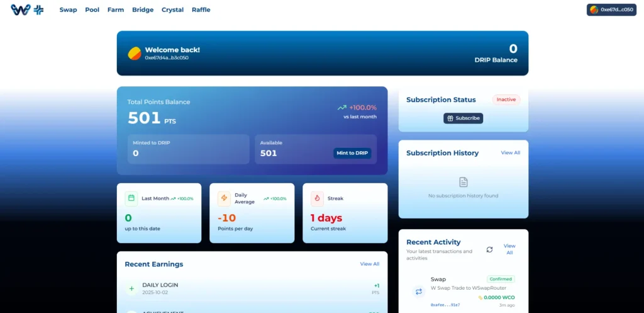Viewport: 644px width, 313px height.
Task: Open the Crystal navigation item
Action: pos(172,10)
